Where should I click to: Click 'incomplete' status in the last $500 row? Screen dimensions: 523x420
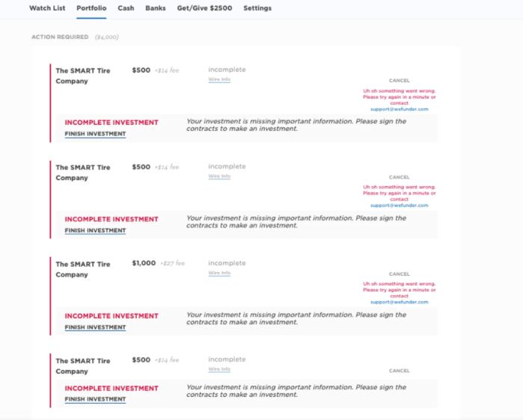pyautogui.click(x=227, y=359)
